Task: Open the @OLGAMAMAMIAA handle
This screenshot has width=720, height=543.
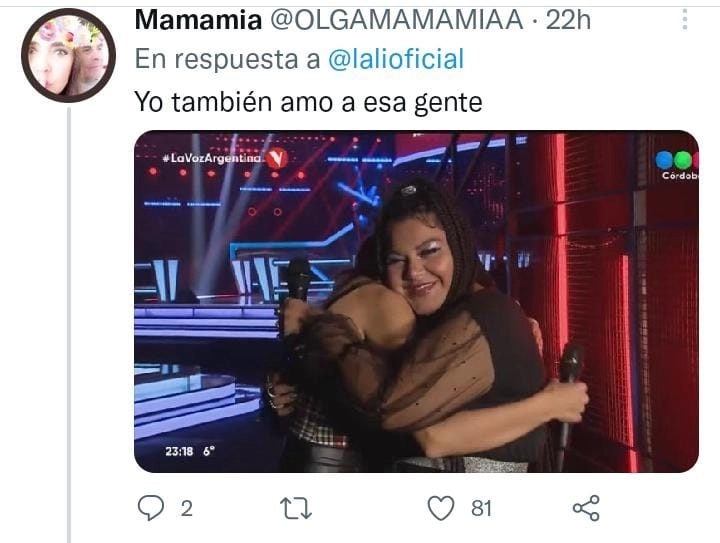Action: coord(397,20)
